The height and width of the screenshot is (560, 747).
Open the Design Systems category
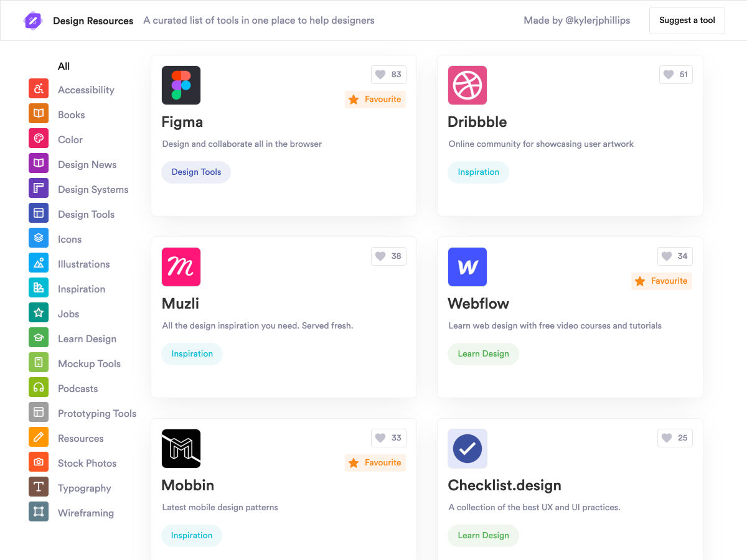click(x=93, y=189)
